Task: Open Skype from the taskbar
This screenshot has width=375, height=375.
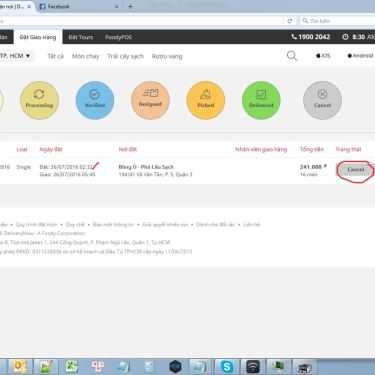Action: pos(227,367)
